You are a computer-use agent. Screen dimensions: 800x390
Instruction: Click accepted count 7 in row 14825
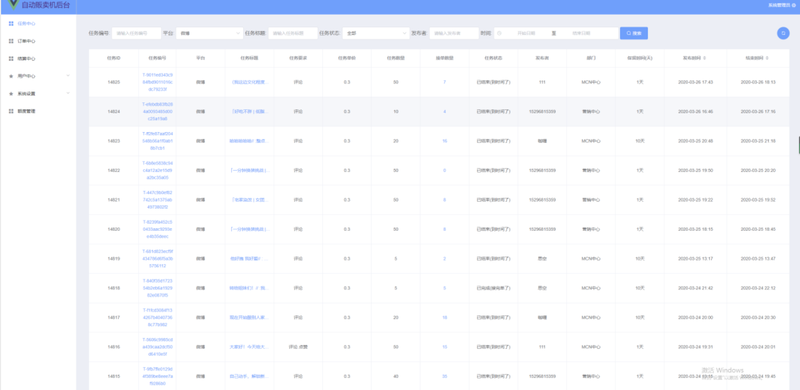click(x=444, y=82)
